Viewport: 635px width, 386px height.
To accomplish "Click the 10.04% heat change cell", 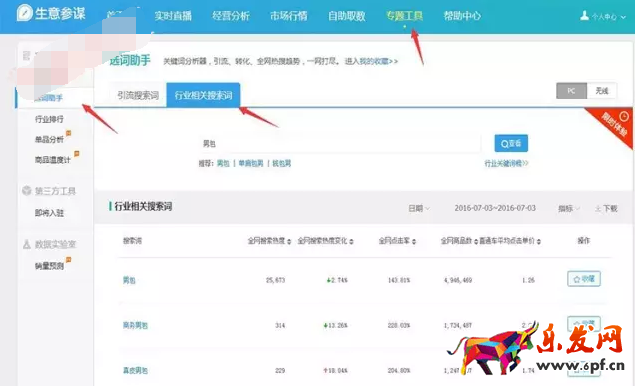I will pyautogui.click(x=336, y=371).
